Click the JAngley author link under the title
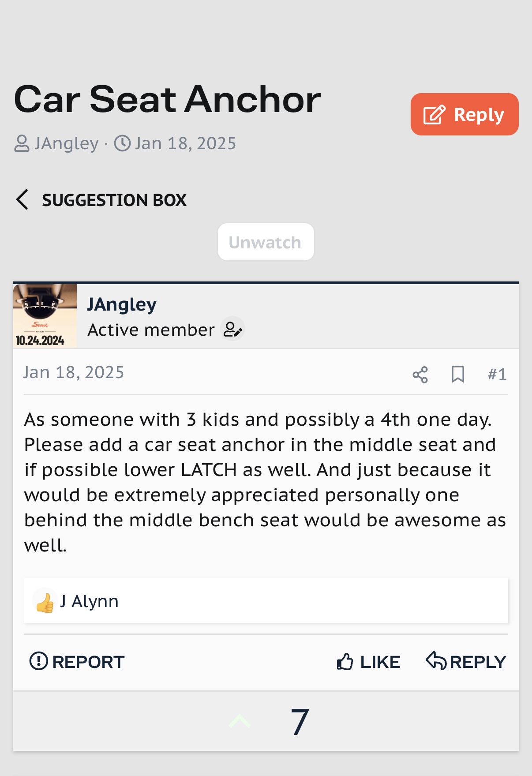The width and height of the screenshot is (532, 776). click(67, 143)
